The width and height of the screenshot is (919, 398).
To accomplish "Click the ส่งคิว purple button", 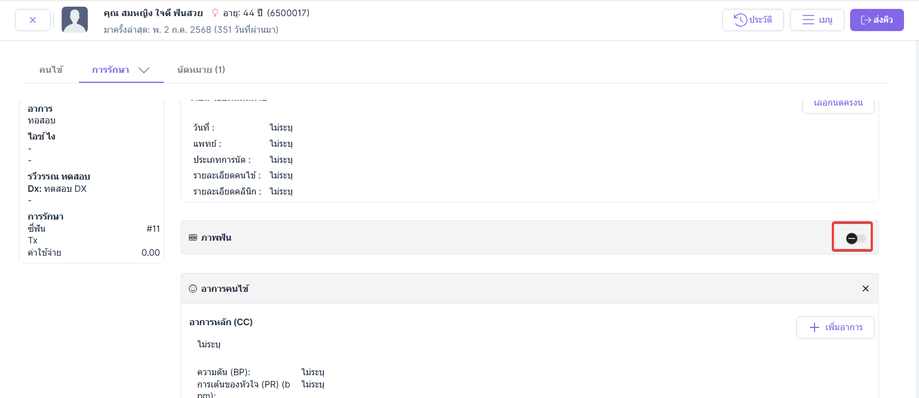I will click(x=877, y=20).
